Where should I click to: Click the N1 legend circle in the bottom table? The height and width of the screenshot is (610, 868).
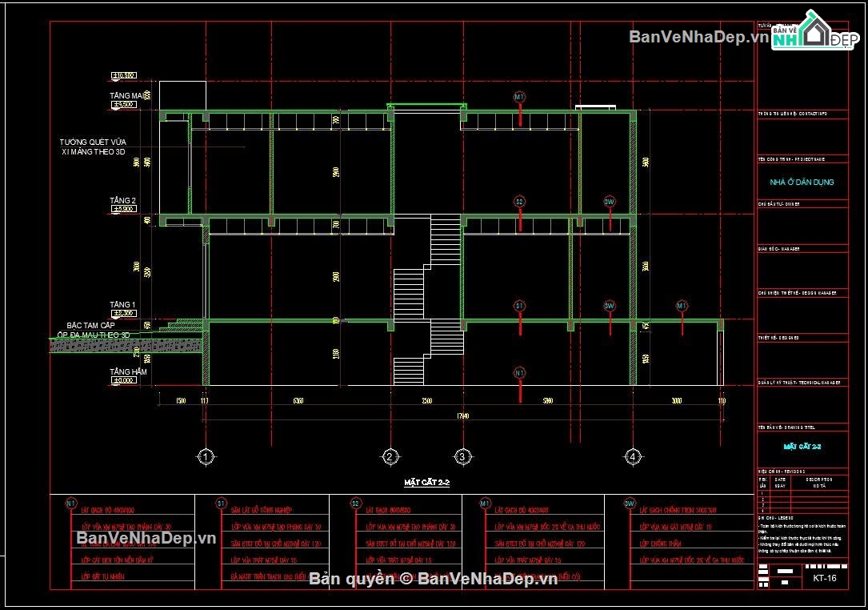[x=71, y=503]
